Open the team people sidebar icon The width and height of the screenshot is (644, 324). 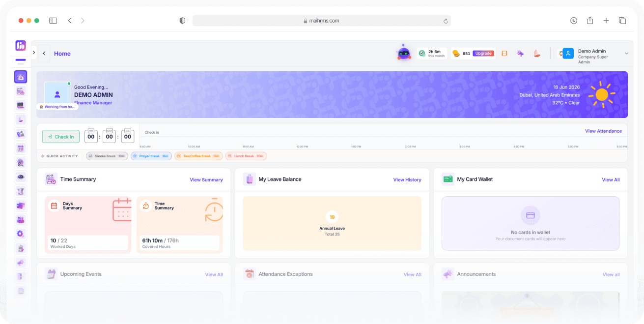point(21,219)
